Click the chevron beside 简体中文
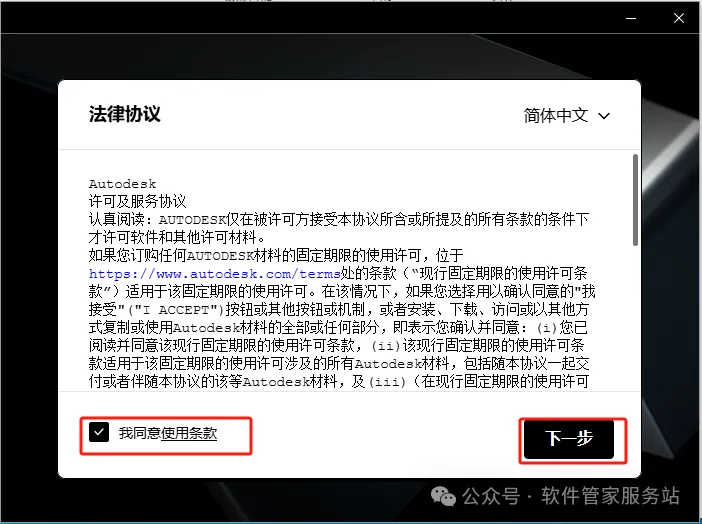The width and height of the screenshot is (702, 524). (604, 116)
